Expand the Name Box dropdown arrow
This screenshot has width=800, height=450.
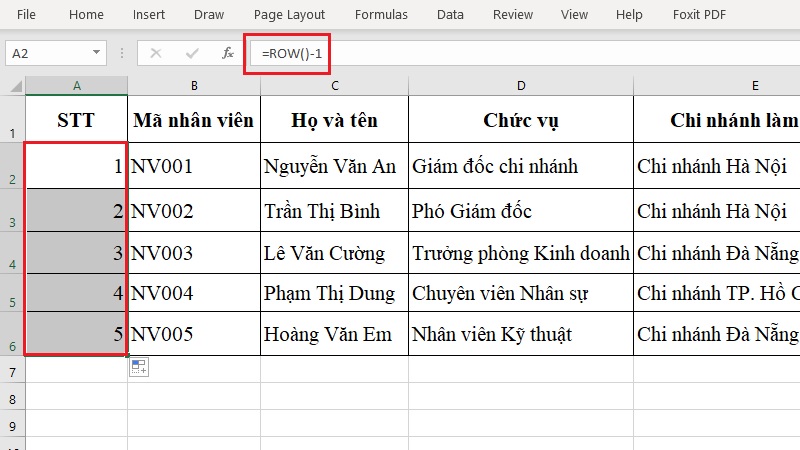[96, 53]
